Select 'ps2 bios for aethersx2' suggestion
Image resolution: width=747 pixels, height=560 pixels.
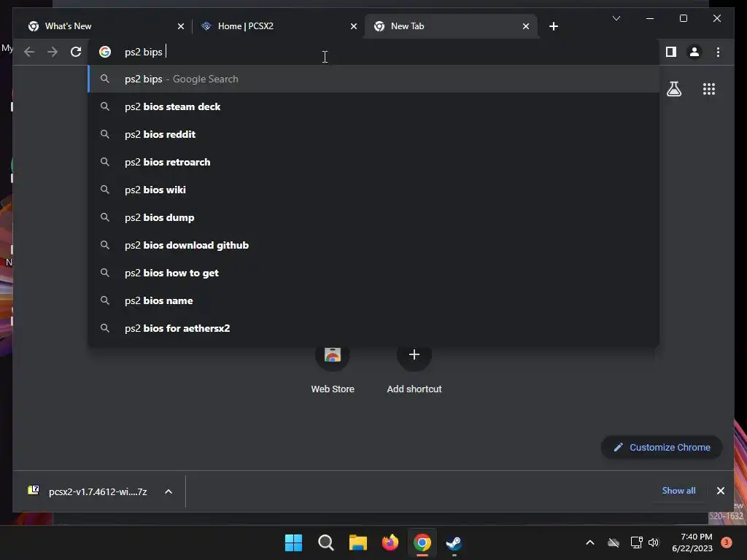click(x=373, y=328)
